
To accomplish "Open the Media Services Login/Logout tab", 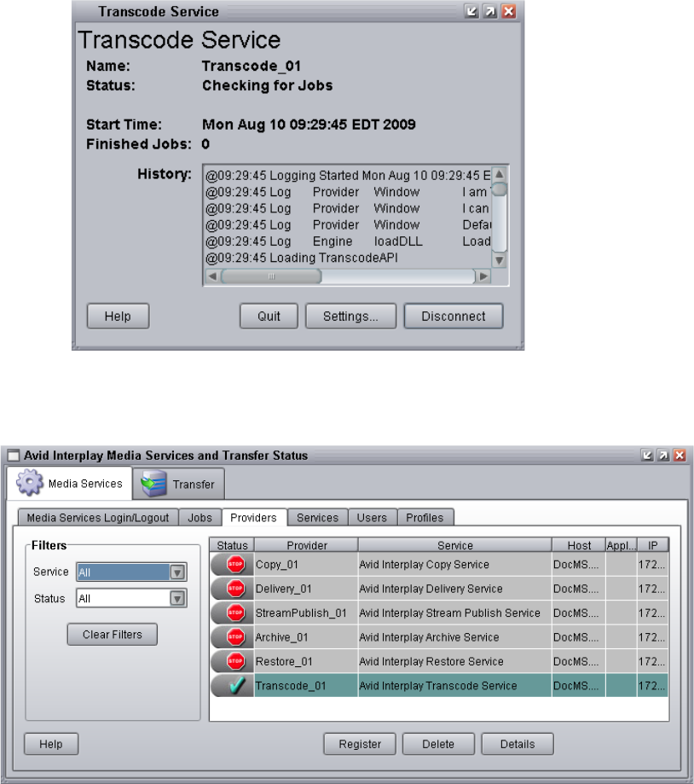I will tap(98, 518).
